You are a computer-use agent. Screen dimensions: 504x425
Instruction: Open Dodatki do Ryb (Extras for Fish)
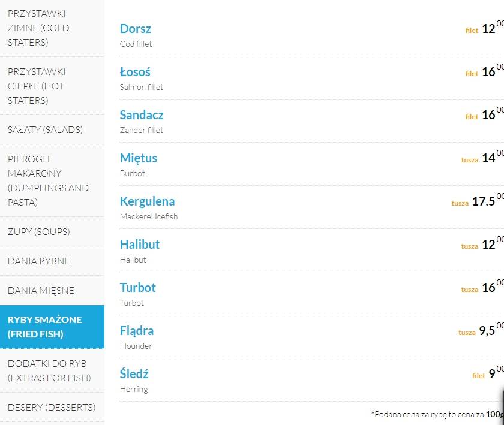coord(52,370)
